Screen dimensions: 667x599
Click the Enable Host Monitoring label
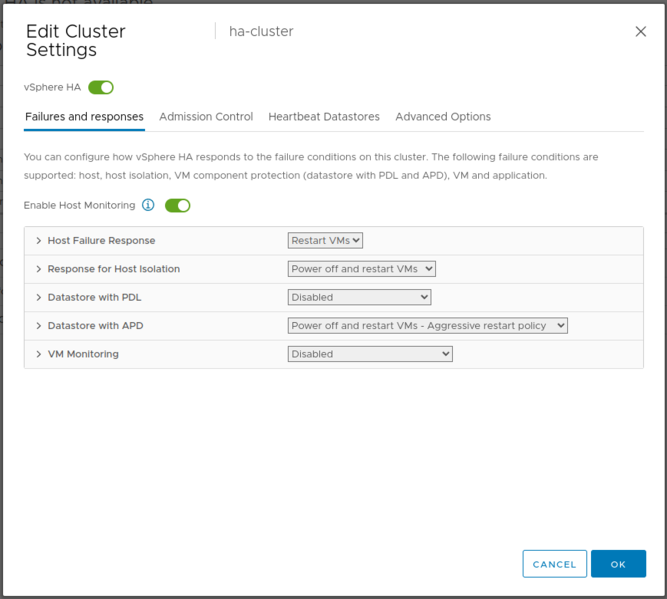(x=79, y=205)
